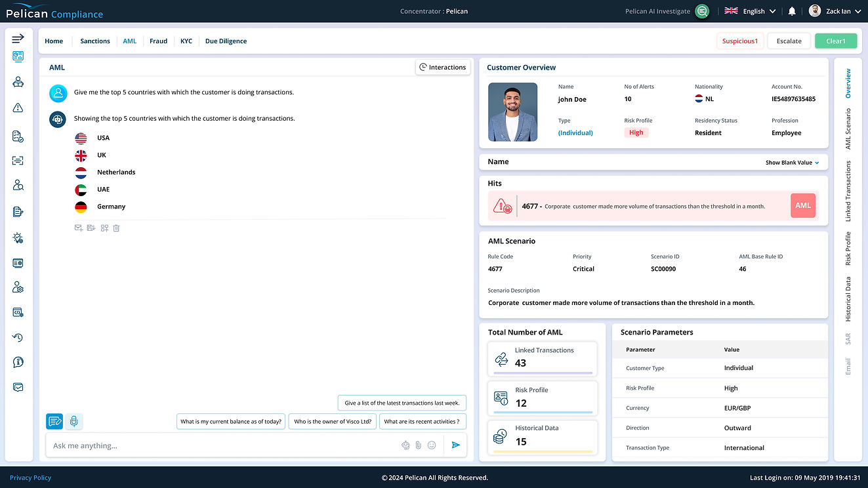Open the Linked Transactions vertical tab
868x488 pixels.
pos(848,192)
